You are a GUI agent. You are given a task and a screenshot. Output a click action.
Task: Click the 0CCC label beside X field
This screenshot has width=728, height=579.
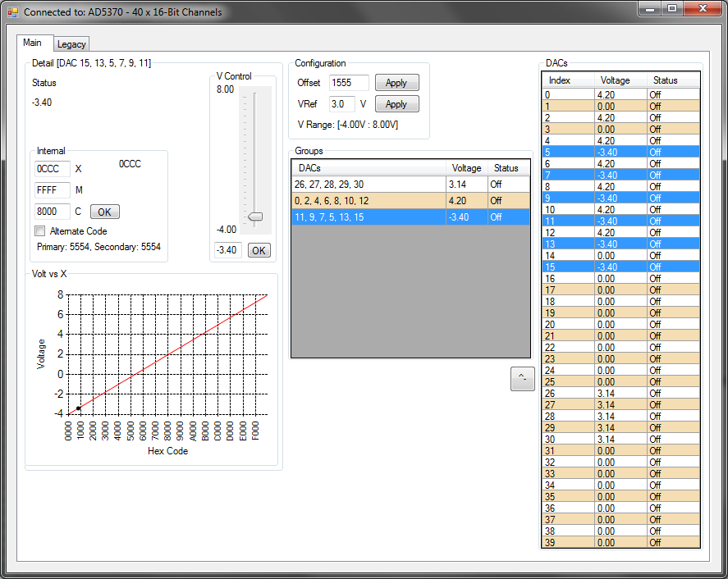[x=130, y=164]
